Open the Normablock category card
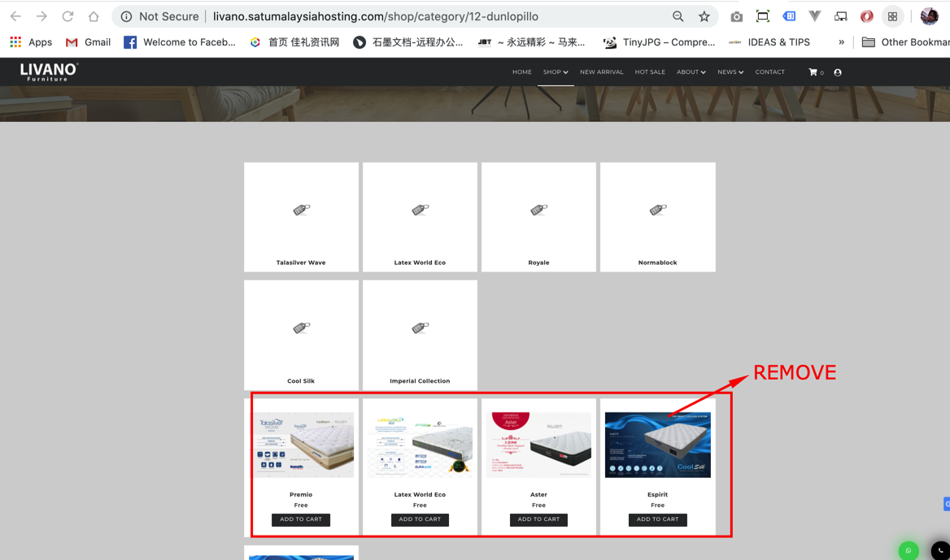This screenshot has width=950, height=560. [657, 217]
